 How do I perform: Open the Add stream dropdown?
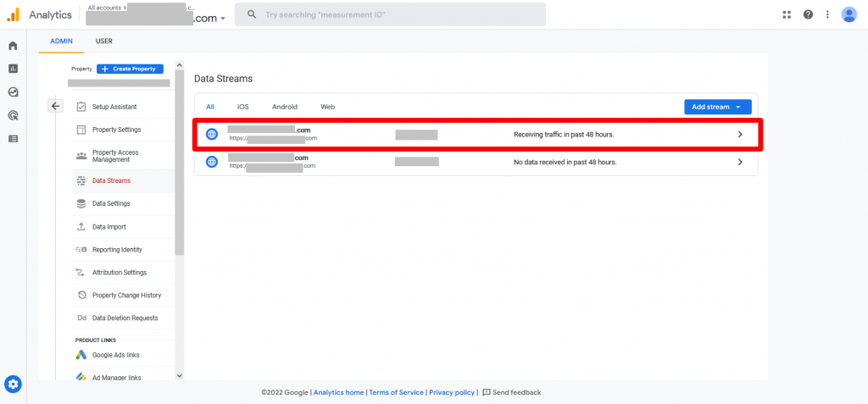pyautogui.click(x=717, y=107)
